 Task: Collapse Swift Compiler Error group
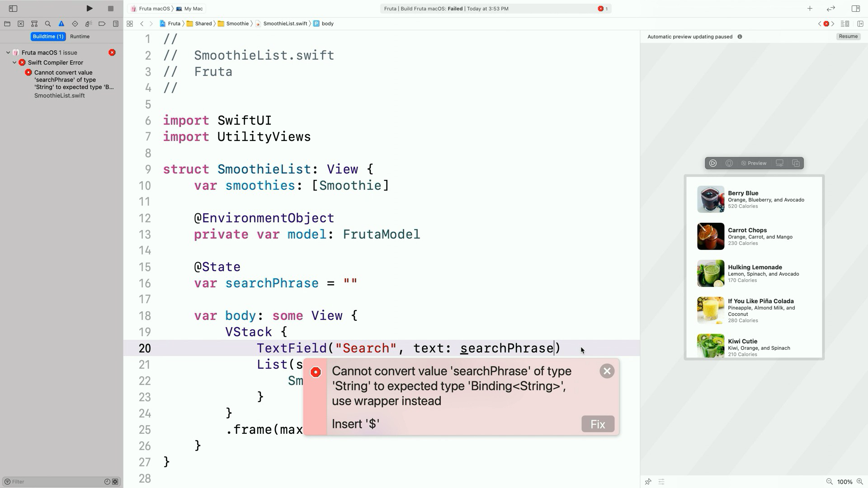14,62
